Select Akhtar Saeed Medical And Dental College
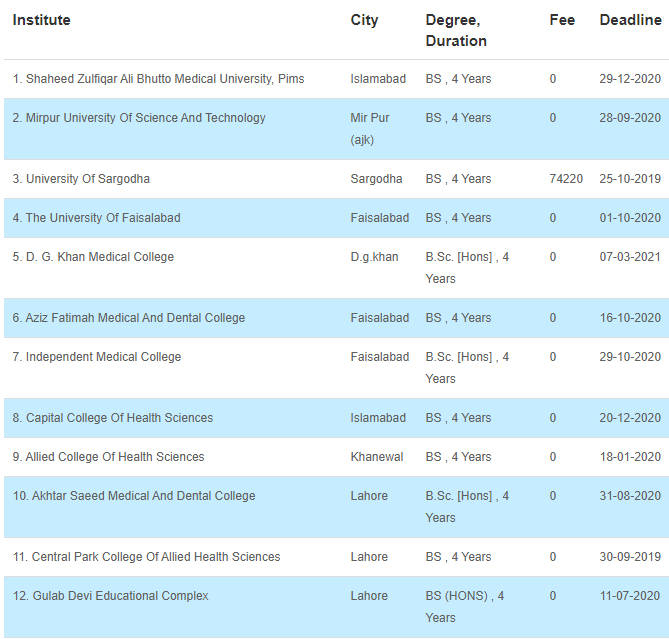The image size is (669, 639). point(134,496)
